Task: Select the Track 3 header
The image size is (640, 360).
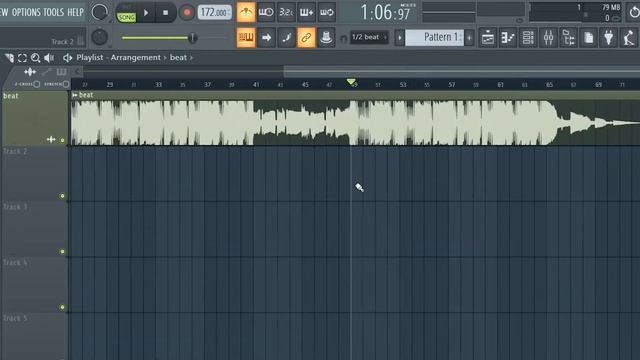Action: pyautogui.click(x=34, y=229)
